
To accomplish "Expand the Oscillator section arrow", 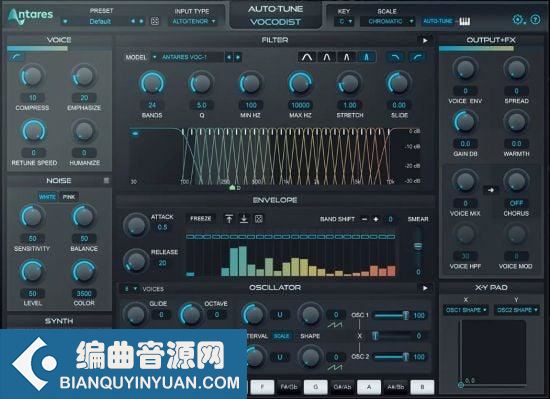I will [425, 288].
